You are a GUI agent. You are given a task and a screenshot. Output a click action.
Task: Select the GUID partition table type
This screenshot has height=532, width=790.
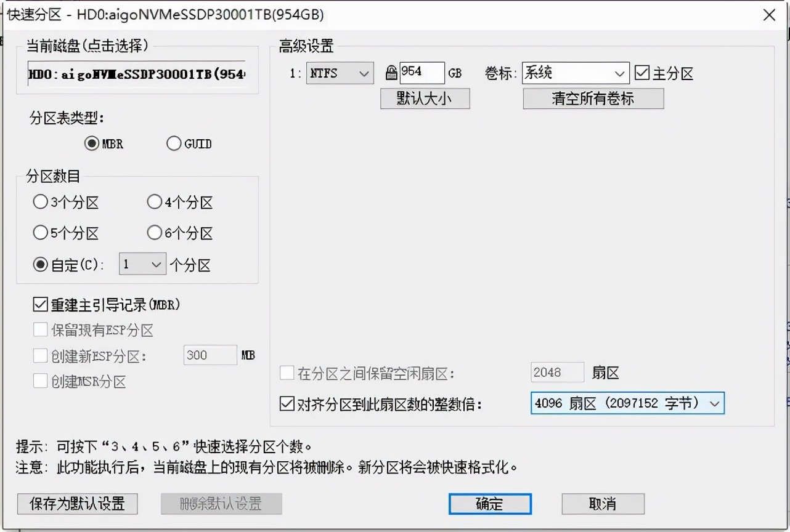174,143
